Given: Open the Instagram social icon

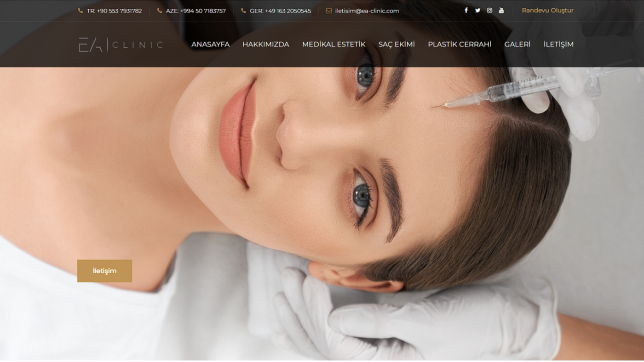Looking at the screenshot, I should [489, 11].
